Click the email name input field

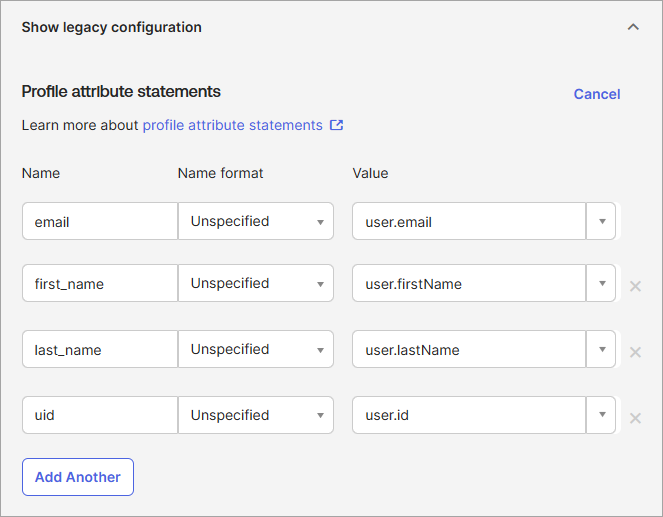pos(100,221)
